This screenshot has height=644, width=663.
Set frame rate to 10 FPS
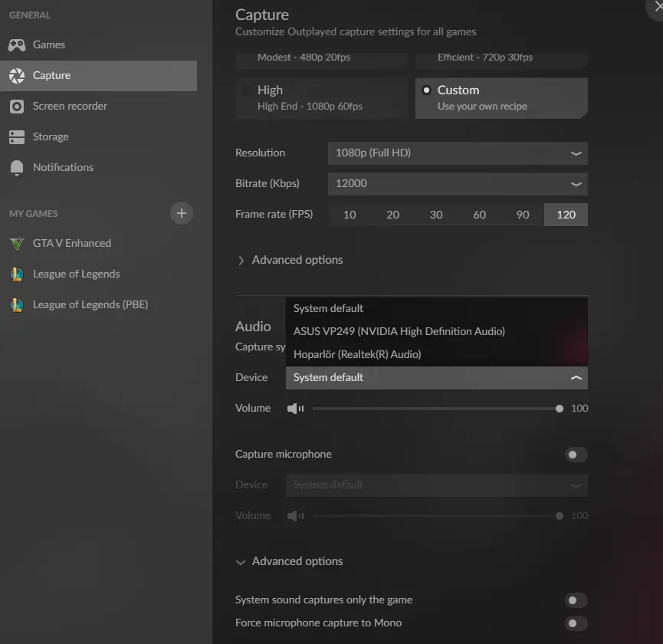point(350,215)
